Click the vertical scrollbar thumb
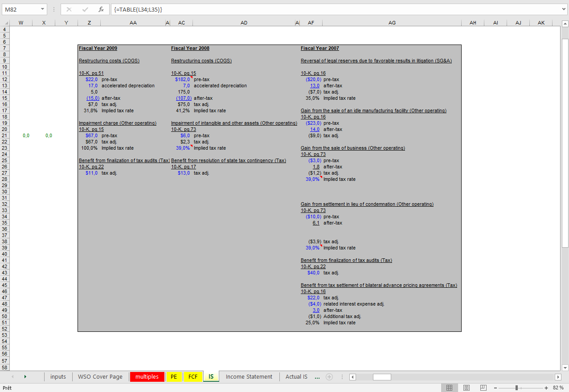 pyautogui.click(x=565, y=143)
